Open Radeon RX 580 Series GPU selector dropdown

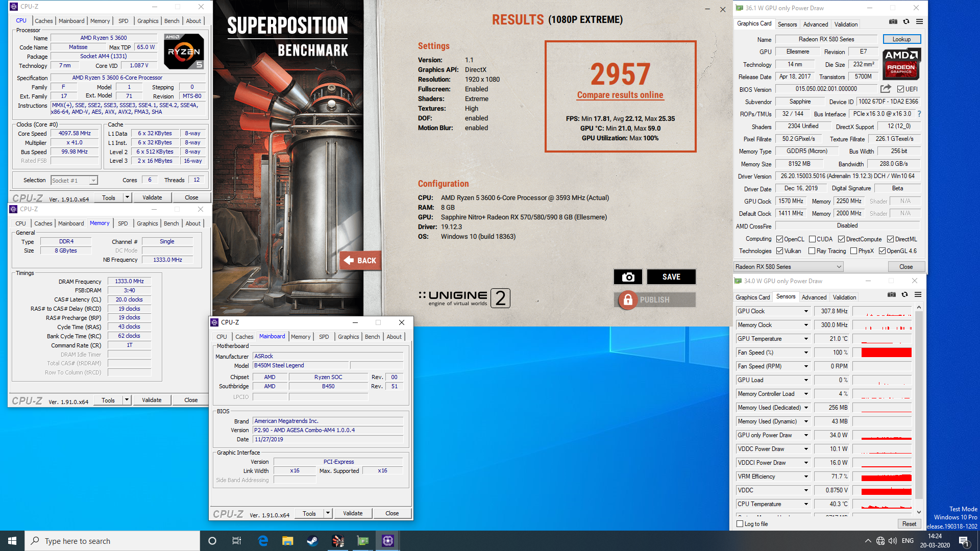pyautogui.click(x=789, y=267)
